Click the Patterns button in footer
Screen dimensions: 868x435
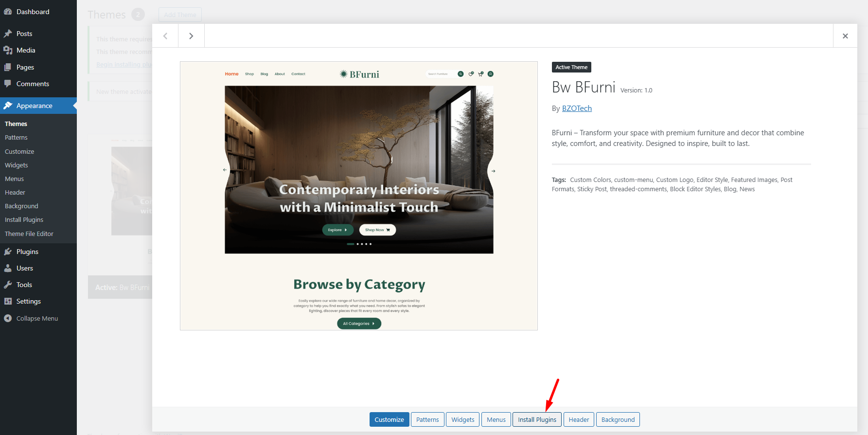427,419
